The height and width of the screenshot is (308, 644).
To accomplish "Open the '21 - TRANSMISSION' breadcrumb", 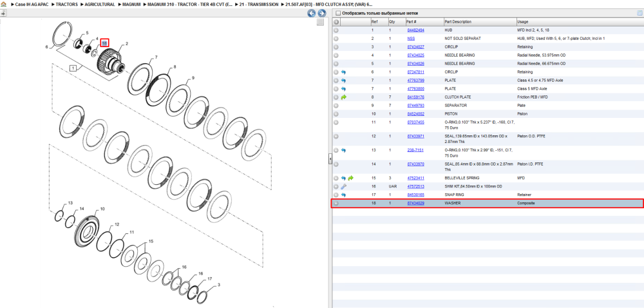I will pos(259,4).
